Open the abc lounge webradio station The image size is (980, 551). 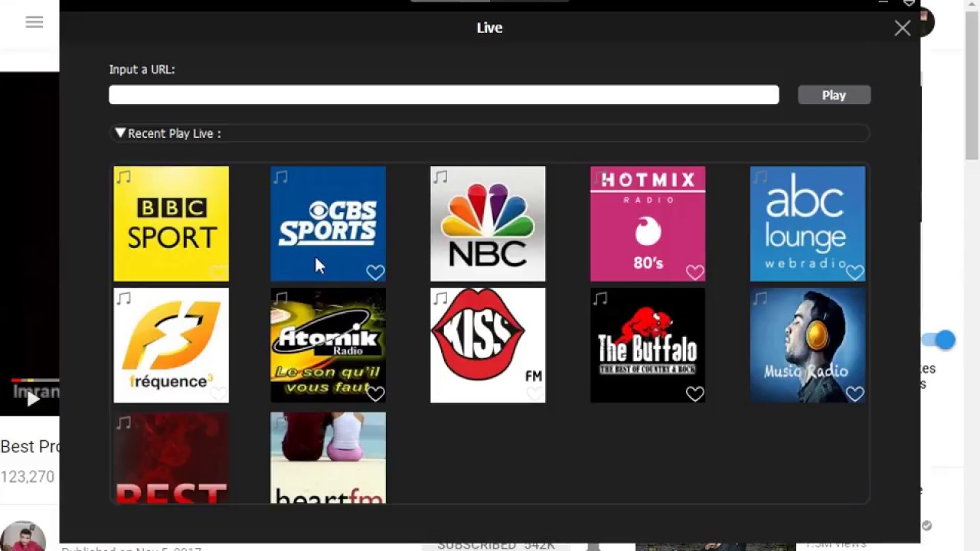tap(808, 223)
